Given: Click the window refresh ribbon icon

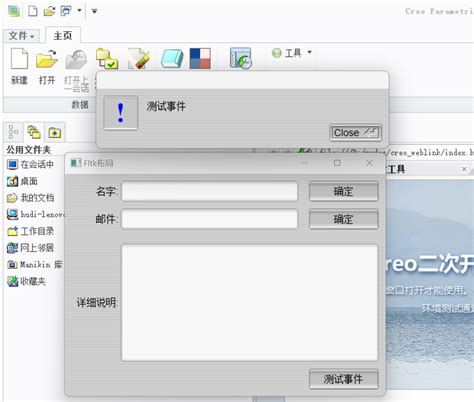Looking at the screenshot, I should point(240,58).
